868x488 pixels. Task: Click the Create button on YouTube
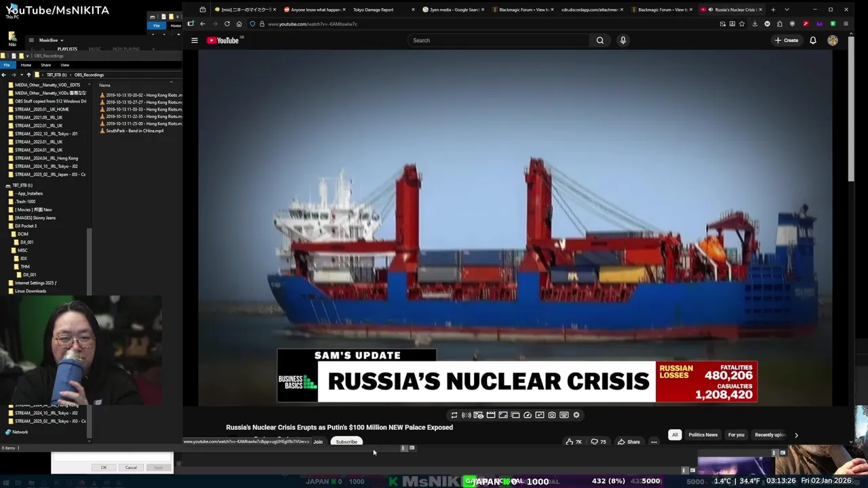pyautogui.click(x=787, y=41)
